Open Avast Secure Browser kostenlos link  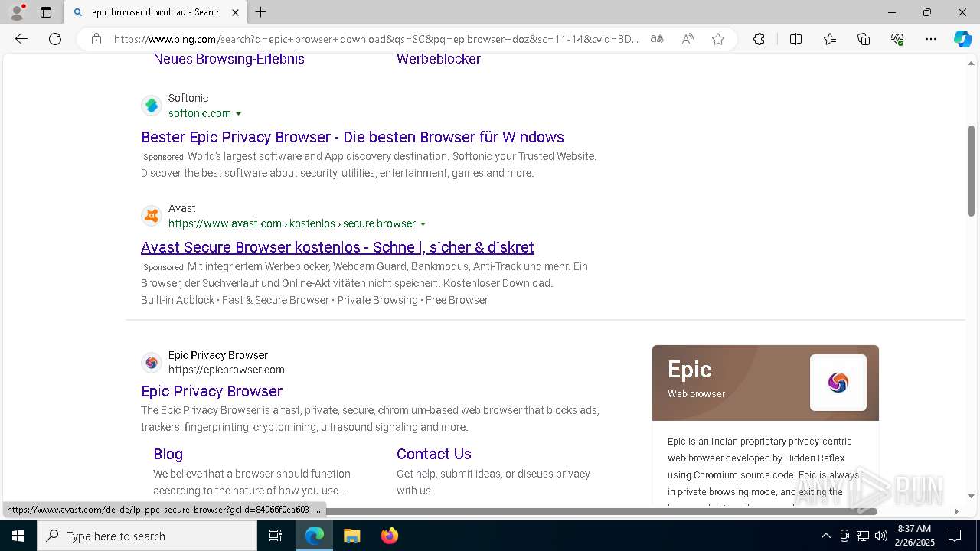[338, 247]
